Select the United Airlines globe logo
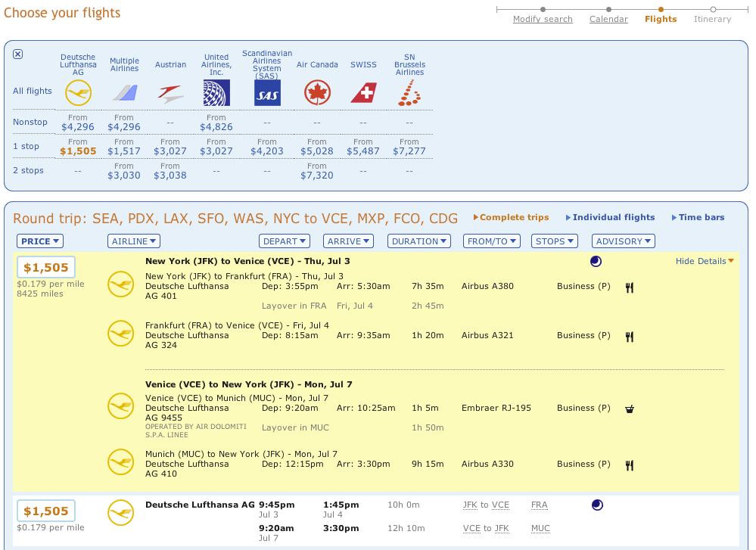Viewport: 756px width, 550px height. pos(216,92)
